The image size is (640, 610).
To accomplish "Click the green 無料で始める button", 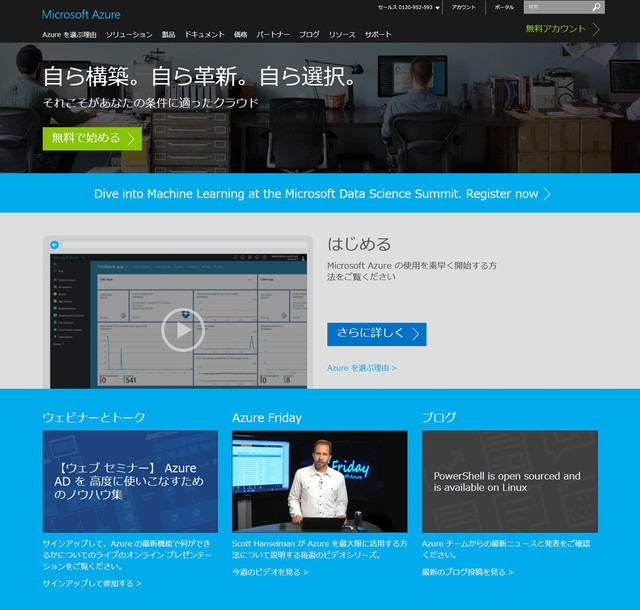I will click(92, 138).
